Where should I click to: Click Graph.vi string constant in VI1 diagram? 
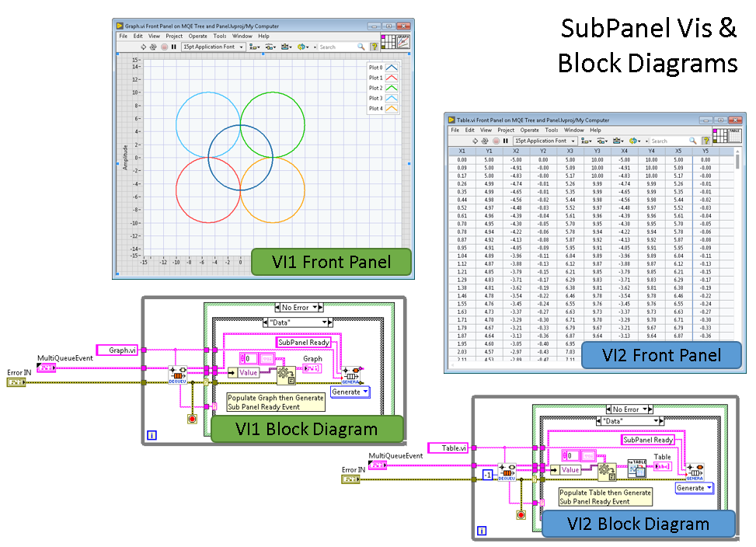tap(117, 350)
